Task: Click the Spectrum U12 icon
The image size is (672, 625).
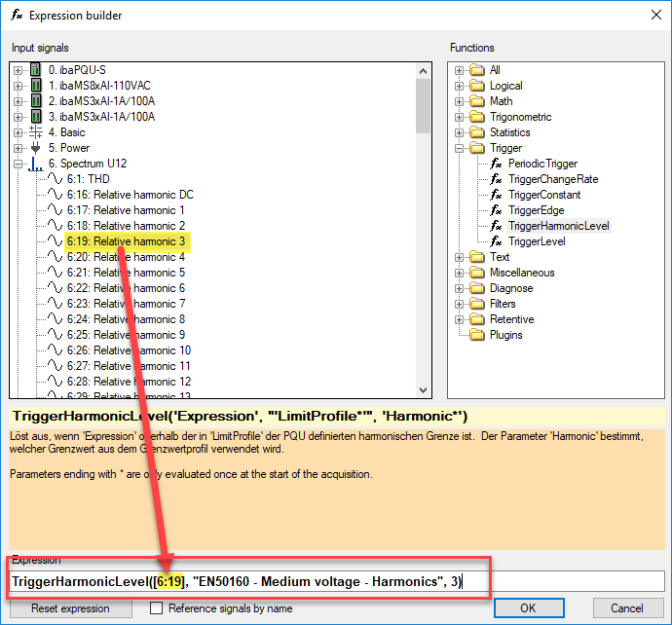Action: 36,164
